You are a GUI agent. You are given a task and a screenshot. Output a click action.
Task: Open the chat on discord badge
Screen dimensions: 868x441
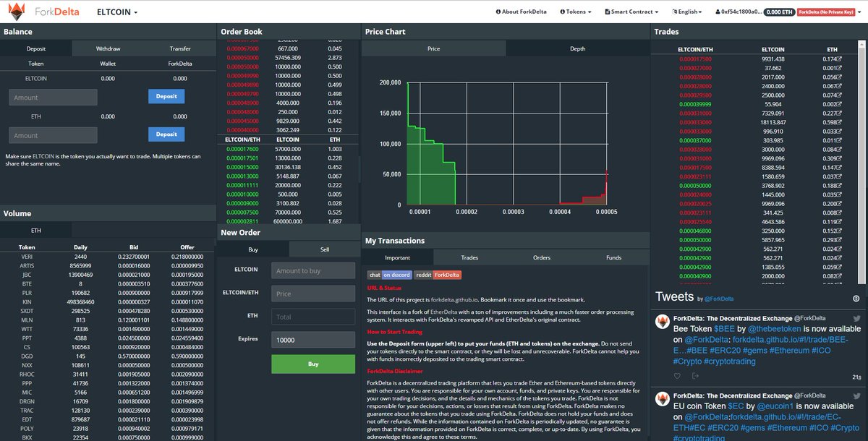(x=390, y=275)
